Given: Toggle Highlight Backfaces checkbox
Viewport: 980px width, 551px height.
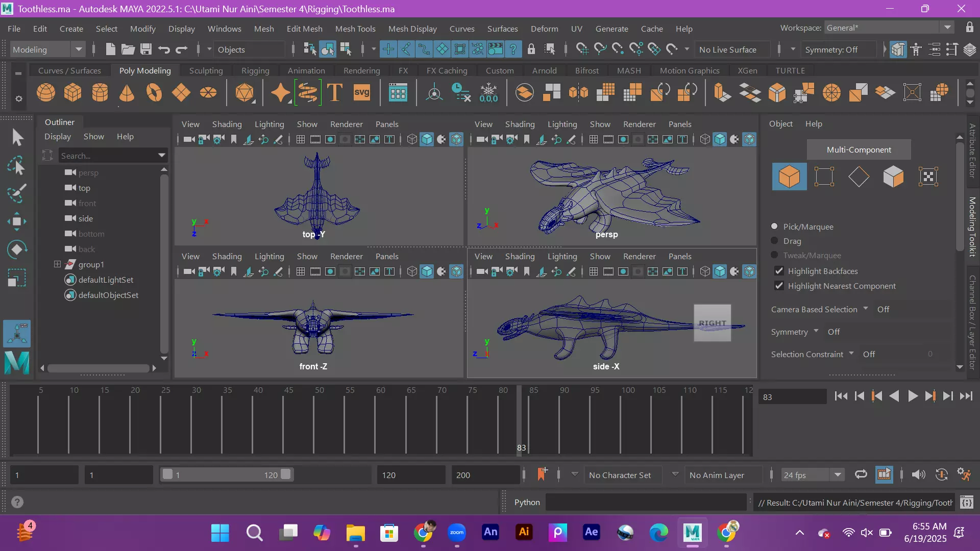Looking at the screenshot, I should [779, 271].
